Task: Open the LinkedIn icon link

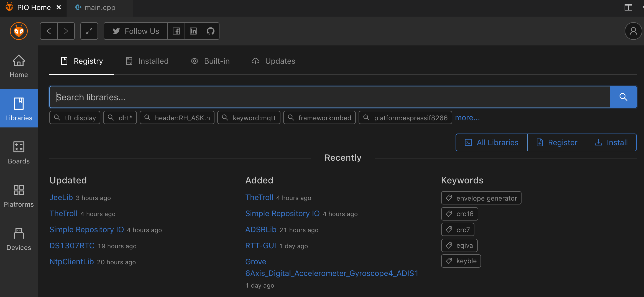Action: pyautogui.click(x=193, y=31)
